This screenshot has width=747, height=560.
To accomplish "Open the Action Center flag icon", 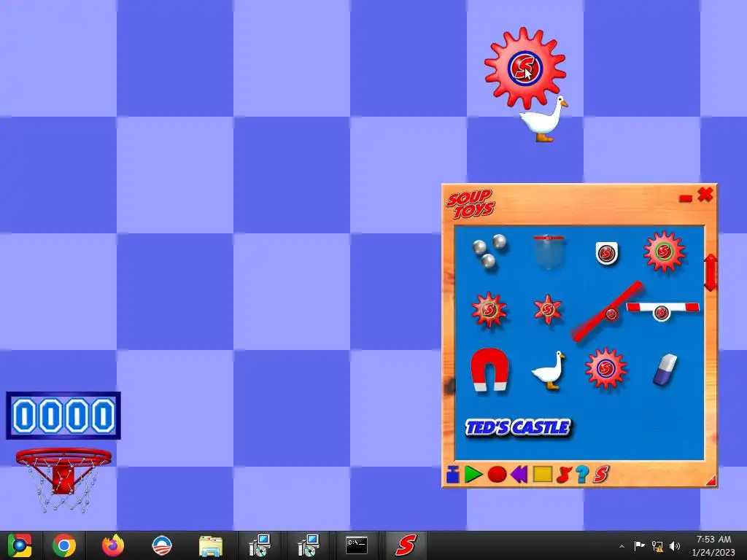I will (639, 545).
